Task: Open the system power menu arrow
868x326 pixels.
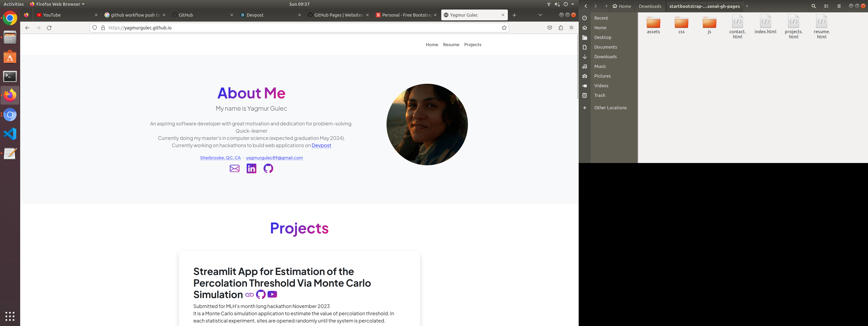Action: click(x=572, y=4)
